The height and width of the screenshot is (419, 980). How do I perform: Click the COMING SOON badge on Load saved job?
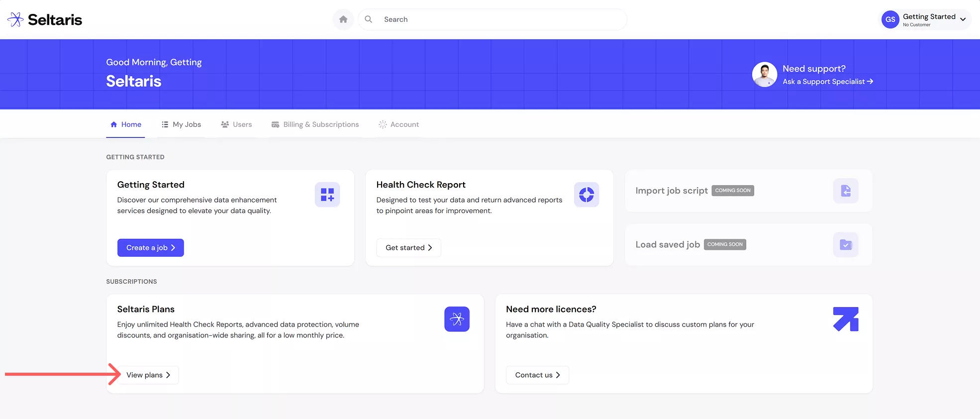pos(725,244)
